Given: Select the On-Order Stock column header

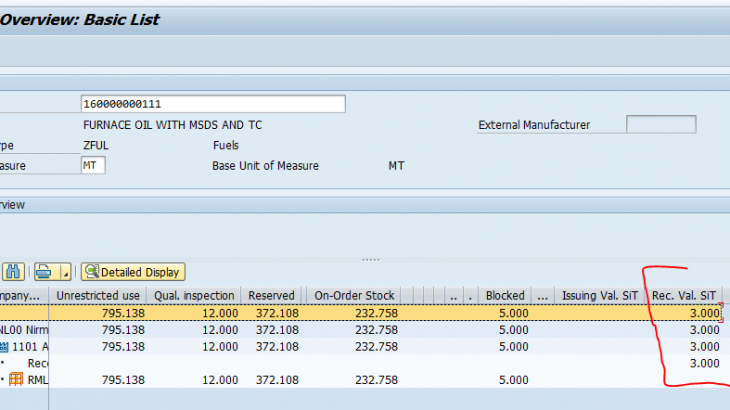Looking at the screenshot, I should coord(354,296).
